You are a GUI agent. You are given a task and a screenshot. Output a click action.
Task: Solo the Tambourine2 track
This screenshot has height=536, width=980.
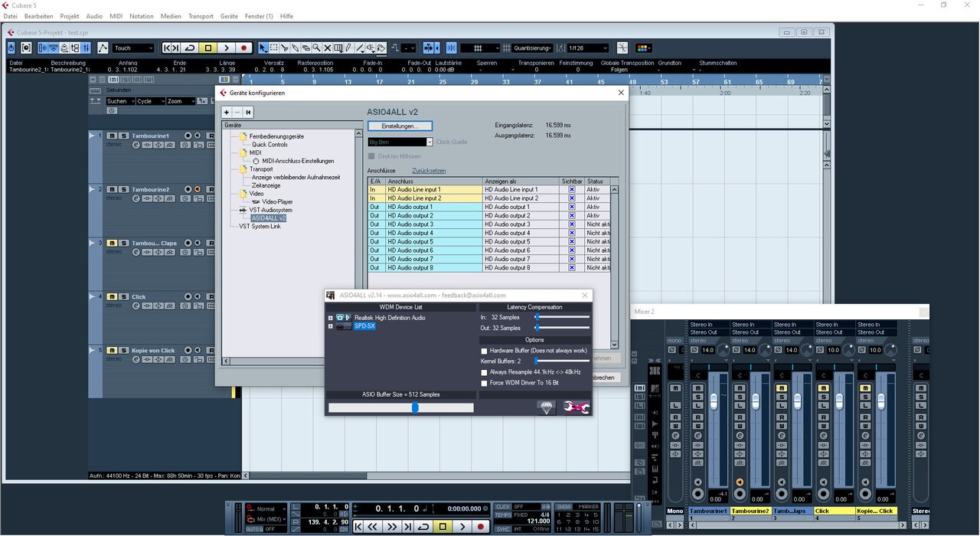click(122, 189)
